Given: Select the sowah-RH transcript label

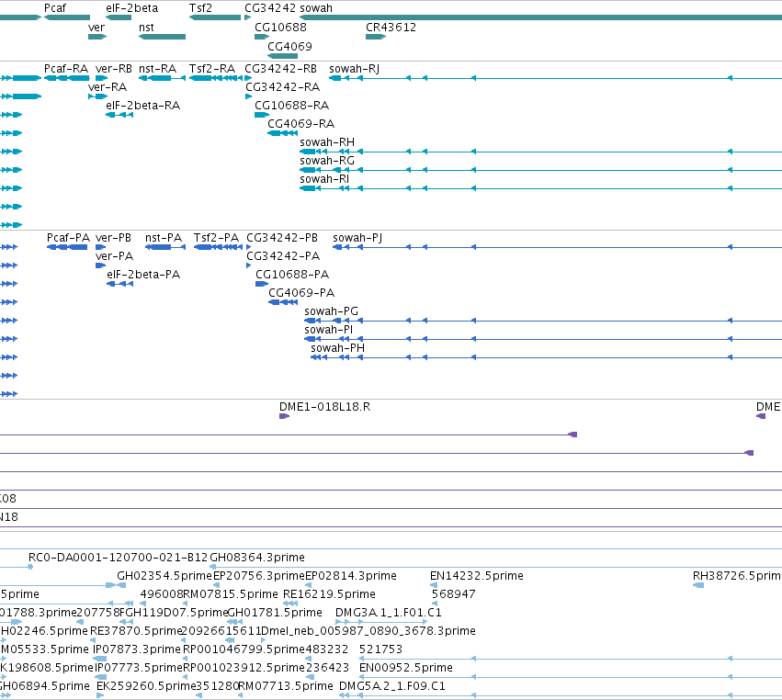Looking at the screenshot, I should (x=327, y=142).
